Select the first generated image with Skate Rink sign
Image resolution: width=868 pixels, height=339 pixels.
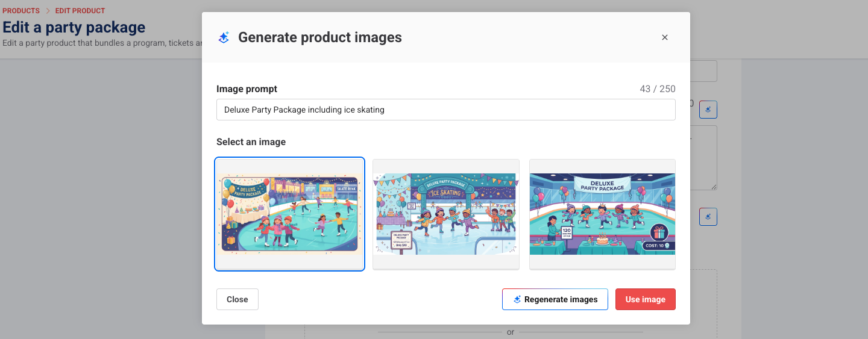(289, 214)
